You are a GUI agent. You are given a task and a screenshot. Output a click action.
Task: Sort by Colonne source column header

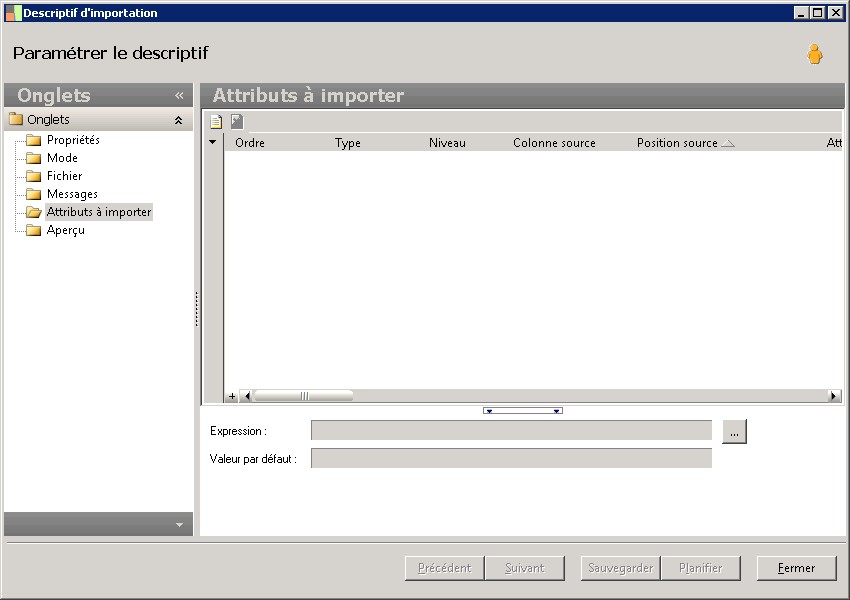point(554,143)
